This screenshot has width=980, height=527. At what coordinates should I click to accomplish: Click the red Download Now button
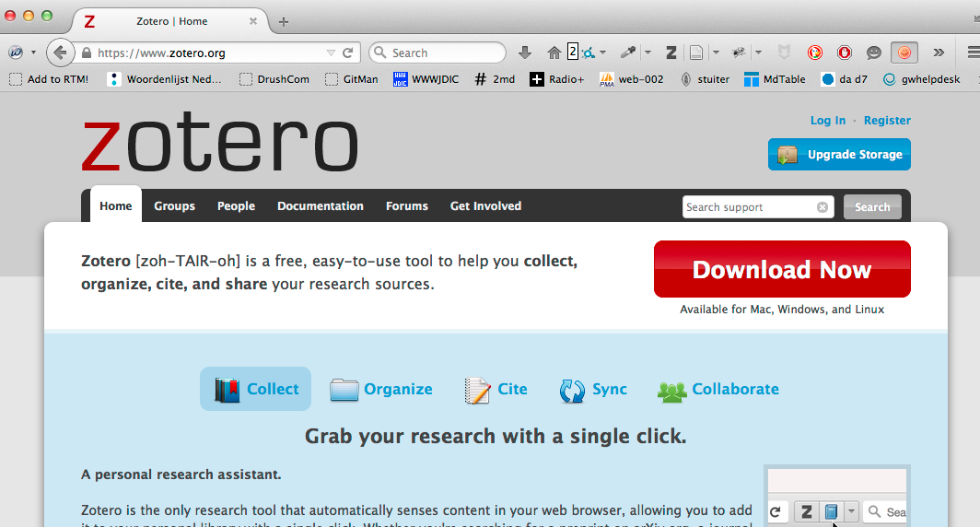tap(782, 269)
